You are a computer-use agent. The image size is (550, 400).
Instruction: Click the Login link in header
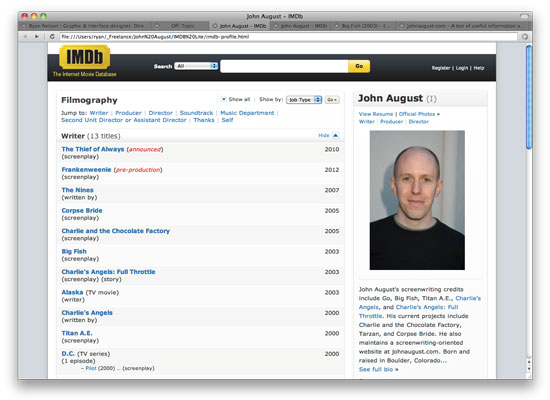click(x=462, y=68)
